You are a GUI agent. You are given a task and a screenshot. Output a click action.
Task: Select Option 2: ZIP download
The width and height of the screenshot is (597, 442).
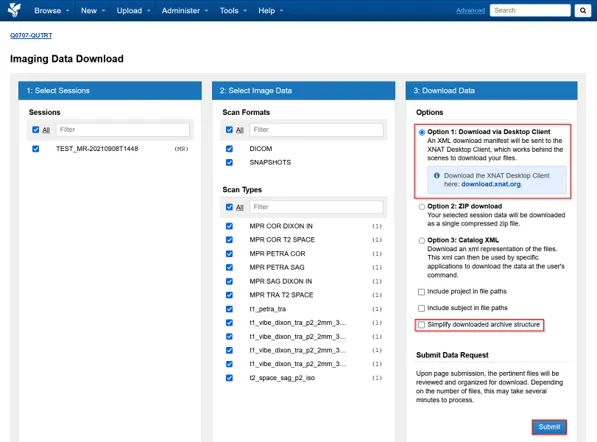[422, 207]
